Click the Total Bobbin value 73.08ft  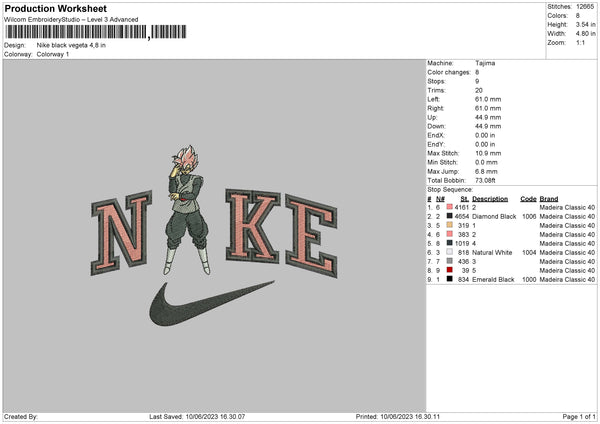(x=486, y=181)
